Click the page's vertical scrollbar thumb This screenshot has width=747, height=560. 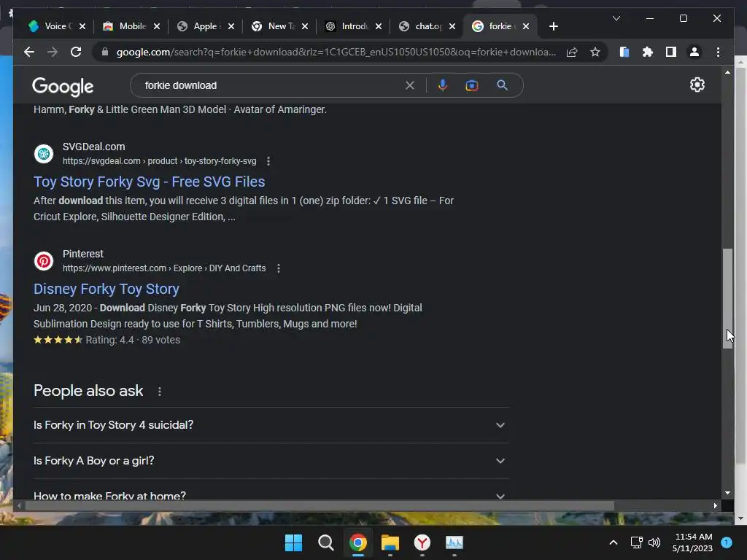pos(727,298)
